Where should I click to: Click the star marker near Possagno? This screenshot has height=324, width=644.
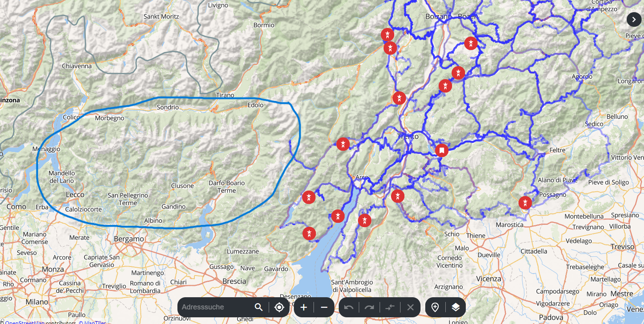point(525,203)
